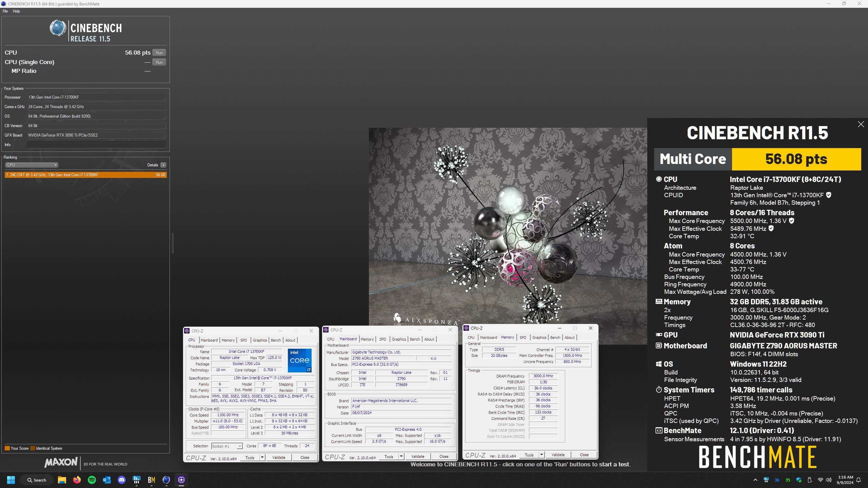
Task: Open Memory tab in left CPU-Z window
Action: point(228,340)
